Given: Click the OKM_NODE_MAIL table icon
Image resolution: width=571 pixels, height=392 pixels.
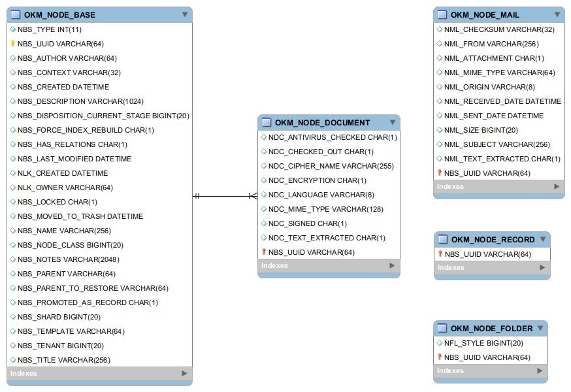Looking at the screenshot, I should [442, 14].
